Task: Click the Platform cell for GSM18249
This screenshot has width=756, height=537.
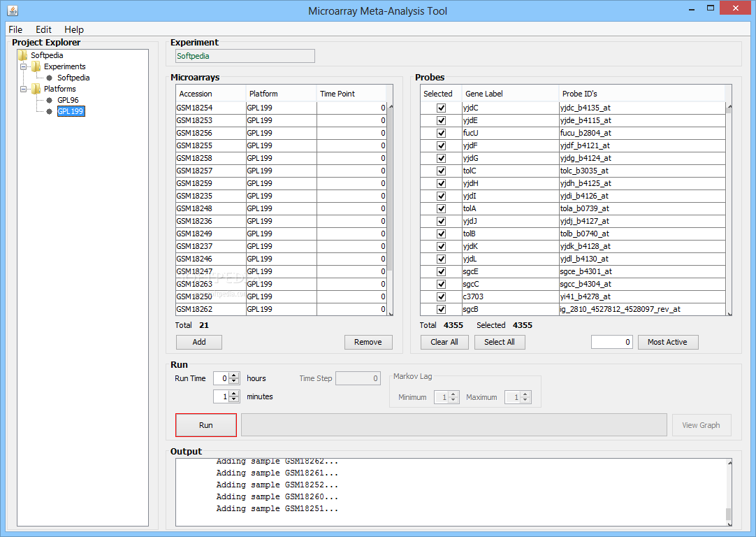Action: coord(281,234)
